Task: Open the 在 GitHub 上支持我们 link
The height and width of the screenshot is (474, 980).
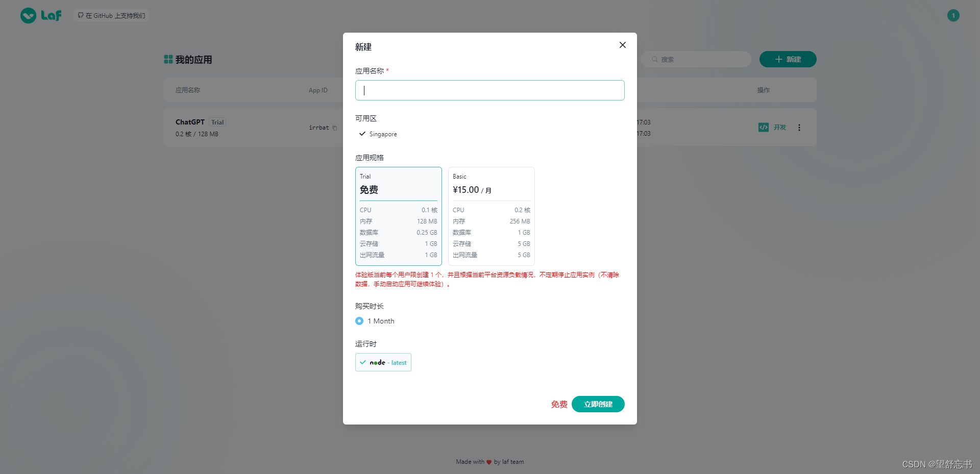Action: coord(111,16)
